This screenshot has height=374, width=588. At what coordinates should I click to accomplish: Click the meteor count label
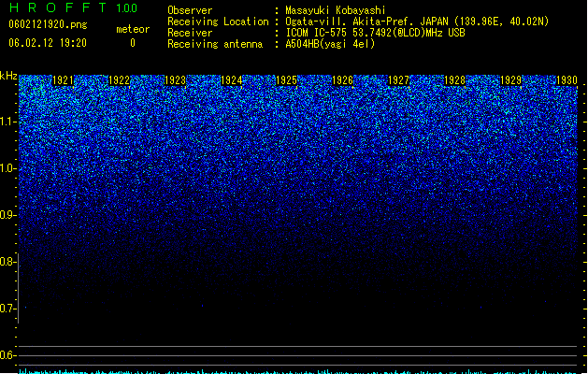[x=133, y=29]
